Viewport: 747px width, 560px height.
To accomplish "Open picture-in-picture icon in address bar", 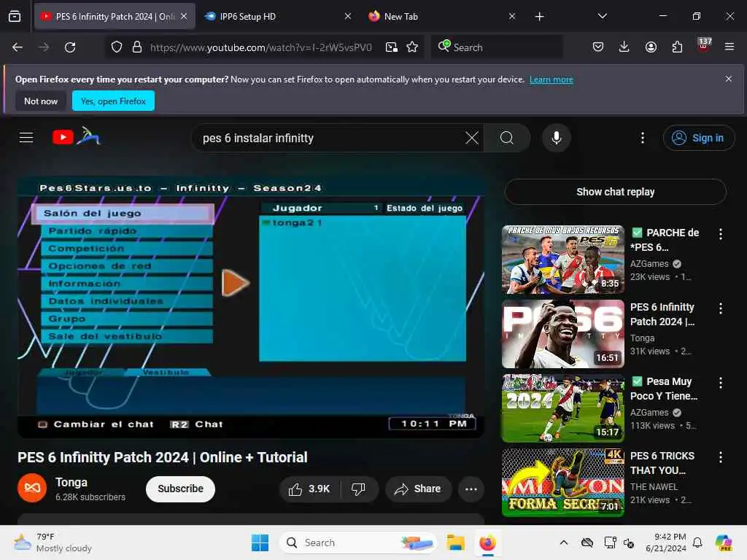I will point(392,47).
